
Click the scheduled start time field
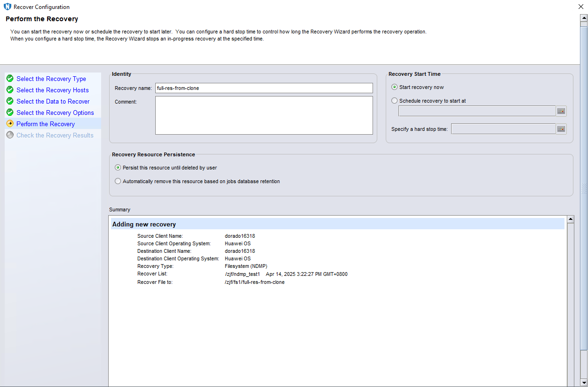click(x=477, y=111)
